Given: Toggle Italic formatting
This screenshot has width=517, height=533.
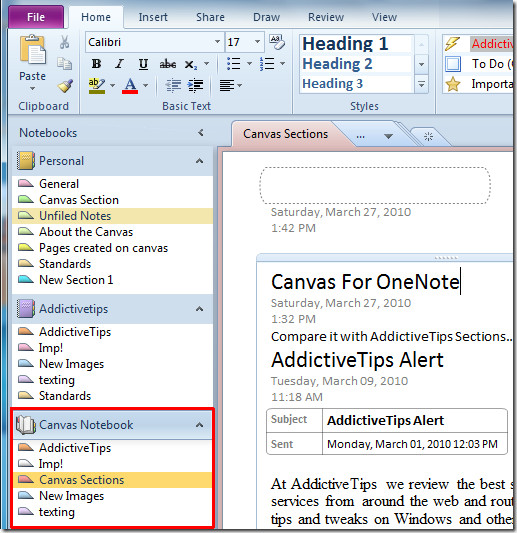Looking at the screenshot, I should pyautogui.click(x=119, y=64).
